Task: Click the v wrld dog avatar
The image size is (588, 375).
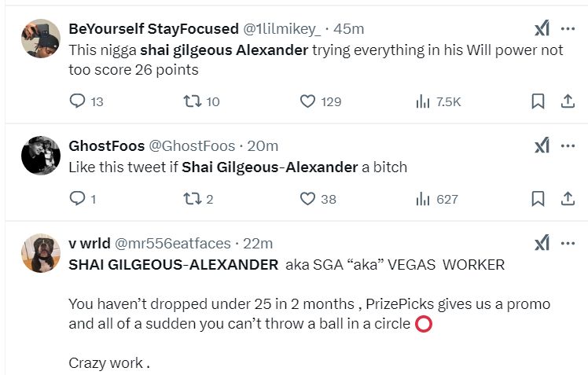Action: point(41,252)
